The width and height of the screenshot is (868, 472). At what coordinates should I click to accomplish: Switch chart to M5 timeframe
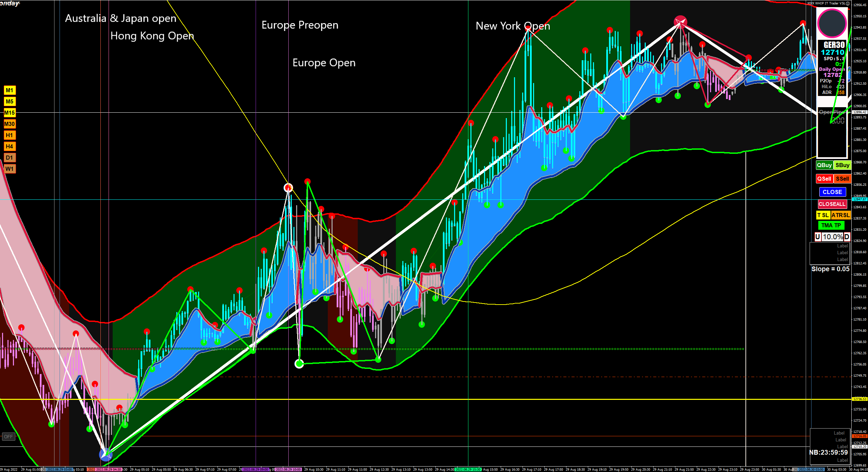coord(10,101)
